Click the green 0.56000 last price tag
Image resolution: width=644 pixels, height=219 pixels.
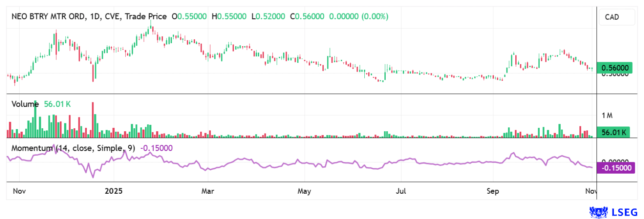click(615, 68)
